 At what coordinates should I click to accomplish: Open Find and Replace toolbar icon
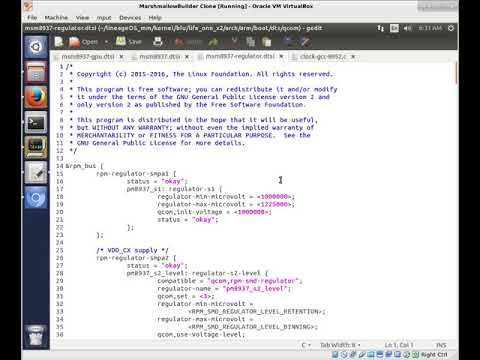305,42
